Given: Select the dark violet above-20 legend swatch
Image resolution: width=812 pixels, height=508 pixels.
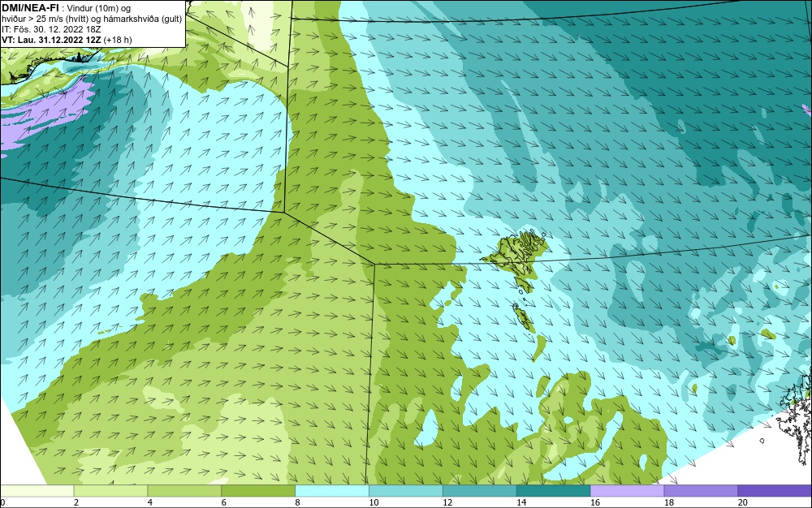Looking at the screenshot, I should click(x=775, y=490).
